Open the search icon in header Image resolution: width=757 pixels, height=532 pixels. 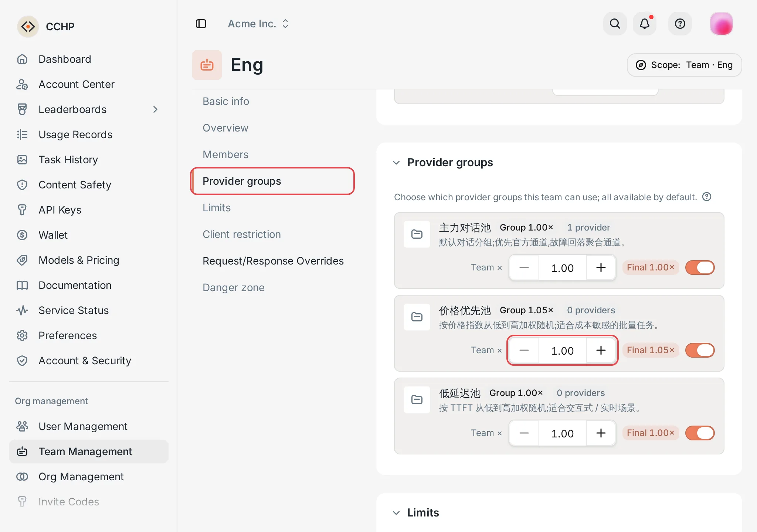615,24
